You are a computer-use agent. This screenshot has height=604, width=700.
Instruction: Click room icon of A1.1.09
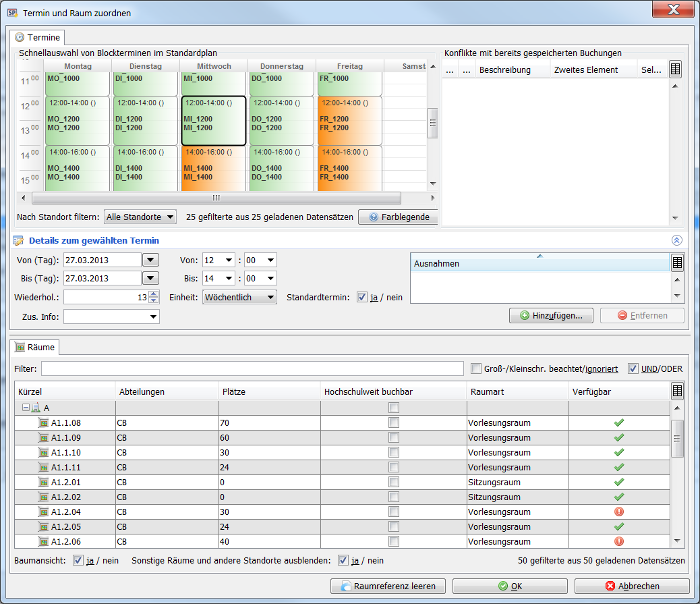tap(43, 437)
